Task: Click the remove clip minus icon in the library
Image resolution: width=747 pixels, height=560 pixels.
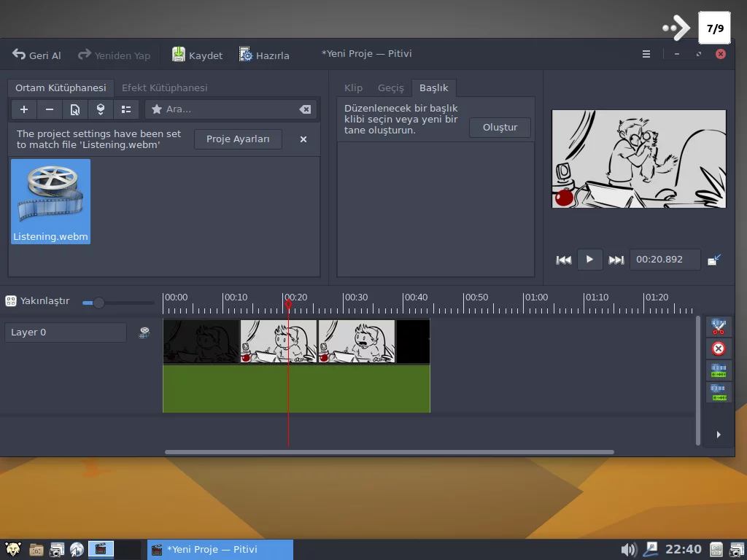Action: click(x=48, y=109)
